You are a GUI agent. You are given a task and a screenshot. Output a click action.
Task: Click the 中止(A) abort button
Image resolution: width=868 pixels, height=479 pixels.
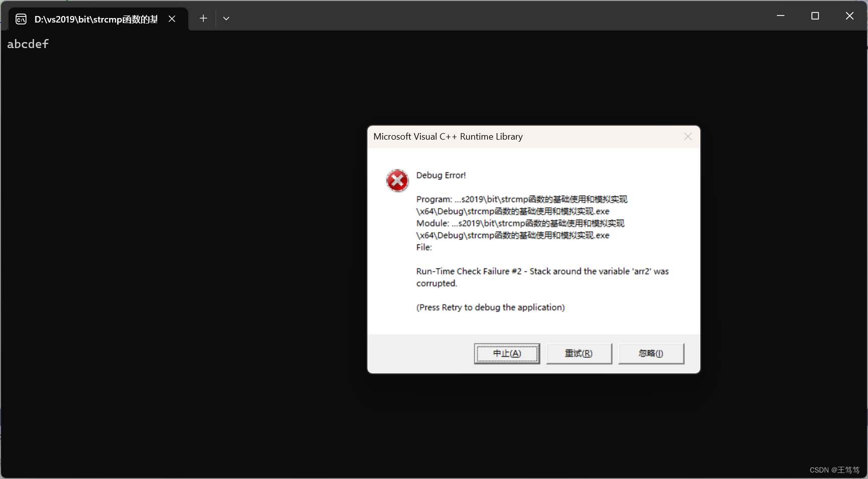pyautogui.click(x=507, y=353)
